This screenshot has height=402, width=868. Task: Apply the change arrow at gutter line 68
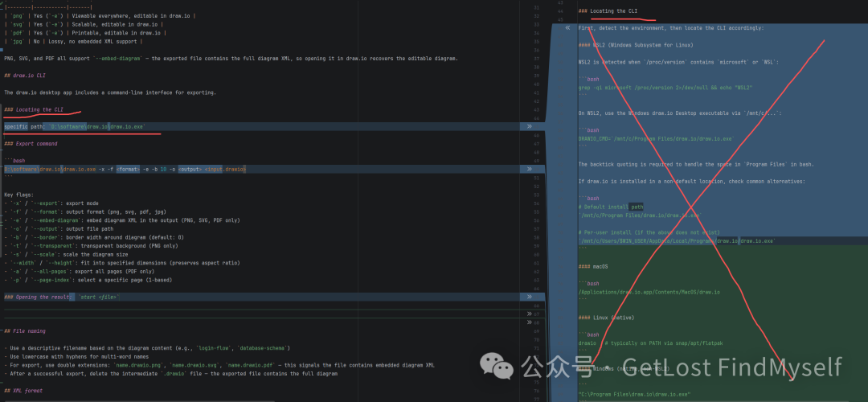coord(529,322)
